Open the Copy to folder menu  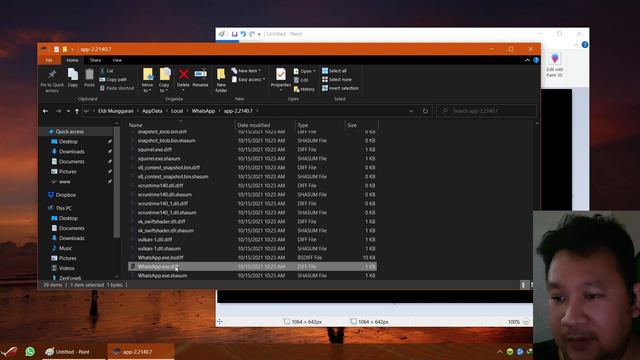click(164, 80)
